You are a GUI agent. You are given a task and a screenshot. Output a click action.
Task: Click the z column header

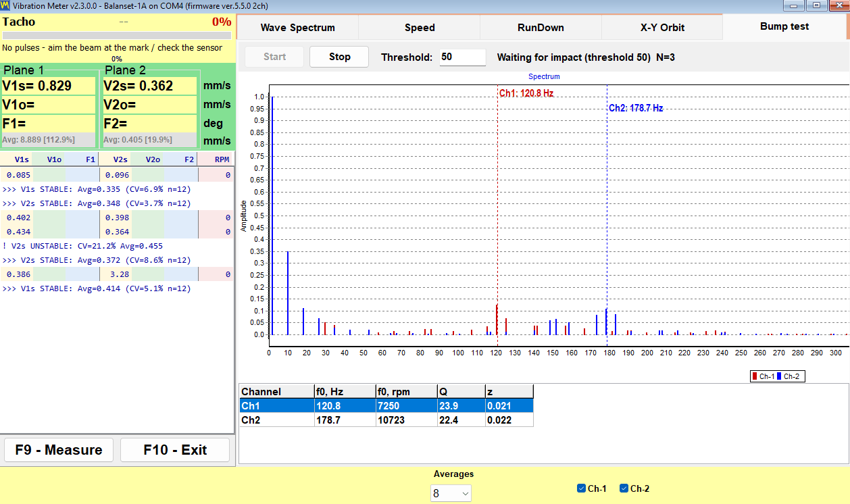click(x=509, y=392)
